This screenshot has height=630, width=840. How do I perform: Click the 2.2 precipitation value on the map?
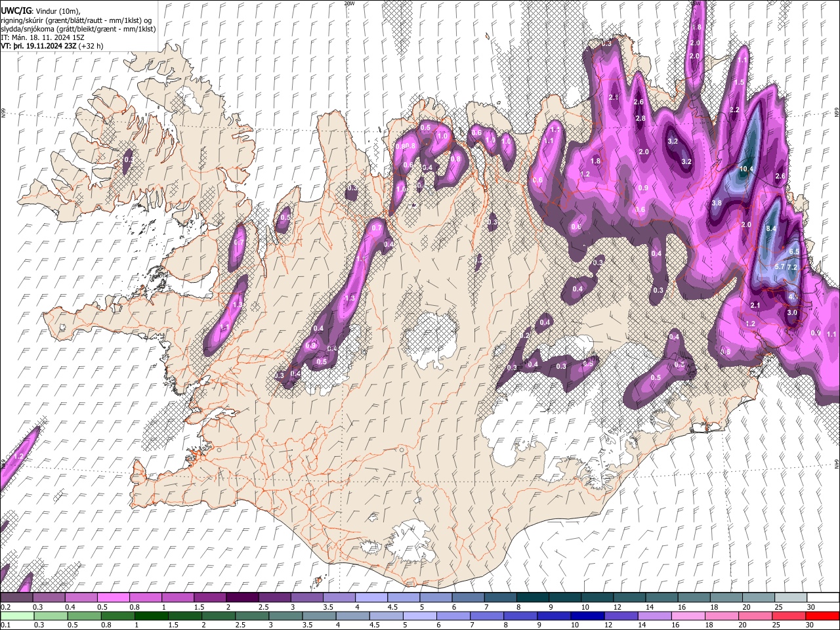pyautogui.click(x=734, y=110)
